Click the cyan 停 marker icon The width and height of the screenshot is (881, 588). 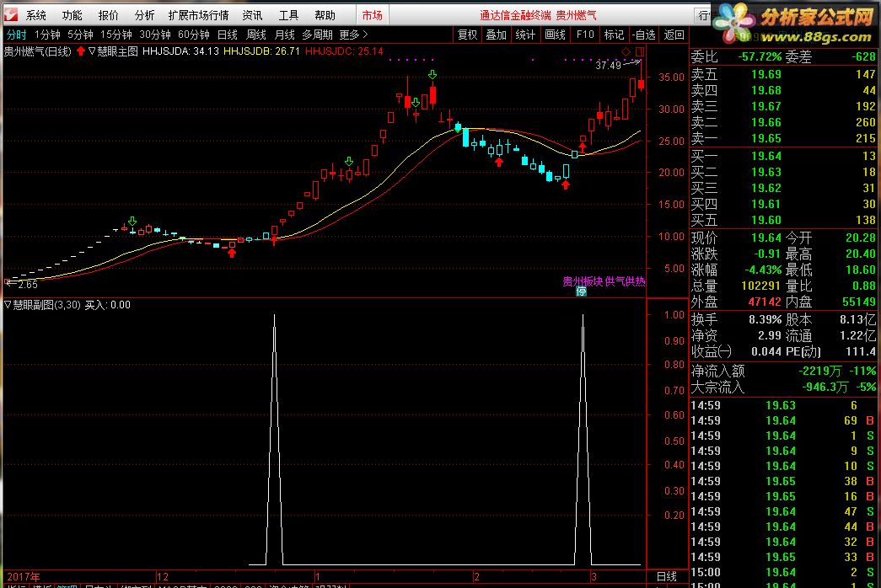[581, 291]
